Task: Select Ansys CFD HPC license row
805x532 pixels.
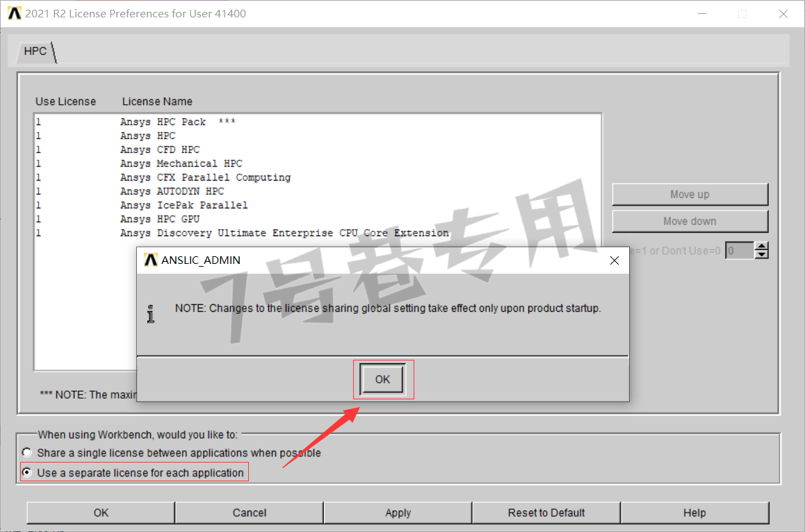Action: click(x=318, y=150)
